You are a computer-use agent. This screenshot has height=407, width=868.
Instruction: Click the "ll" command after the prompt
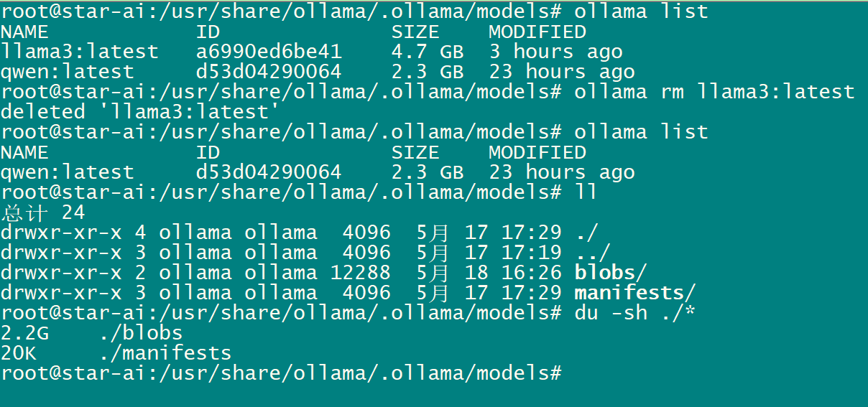click(x=586, y=192)
